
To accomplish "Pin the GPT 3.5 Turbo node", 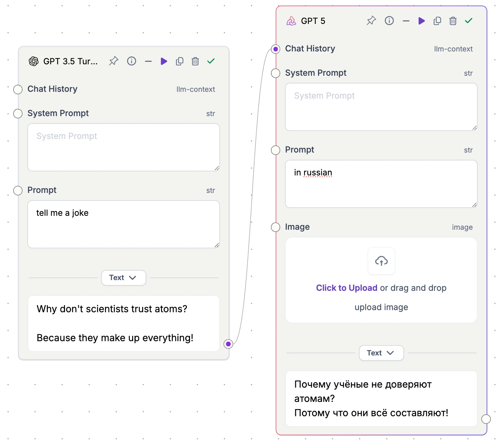I will pyautogui.click(x=114, y=61).
